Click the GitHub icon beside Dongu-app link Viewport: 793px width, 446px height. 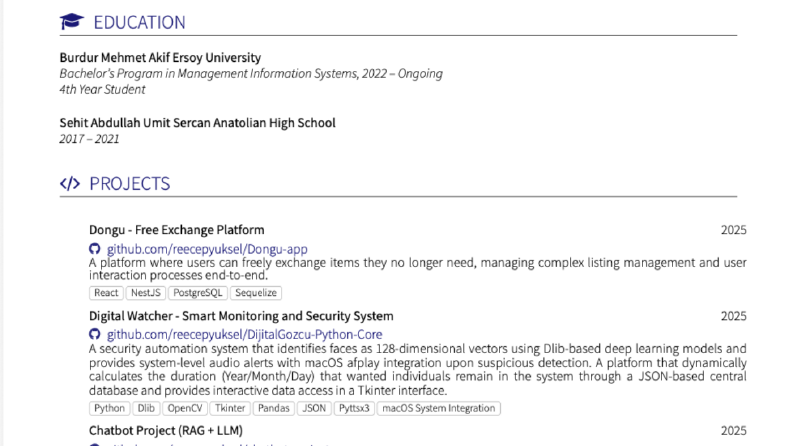click(95, 249)
